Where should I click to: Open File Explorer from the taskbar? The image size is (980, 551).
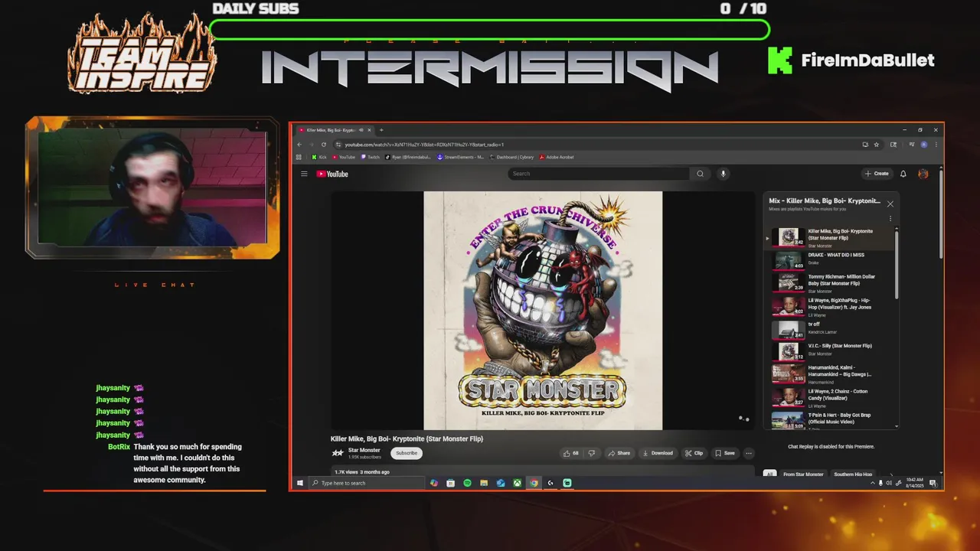coord(484,483)
